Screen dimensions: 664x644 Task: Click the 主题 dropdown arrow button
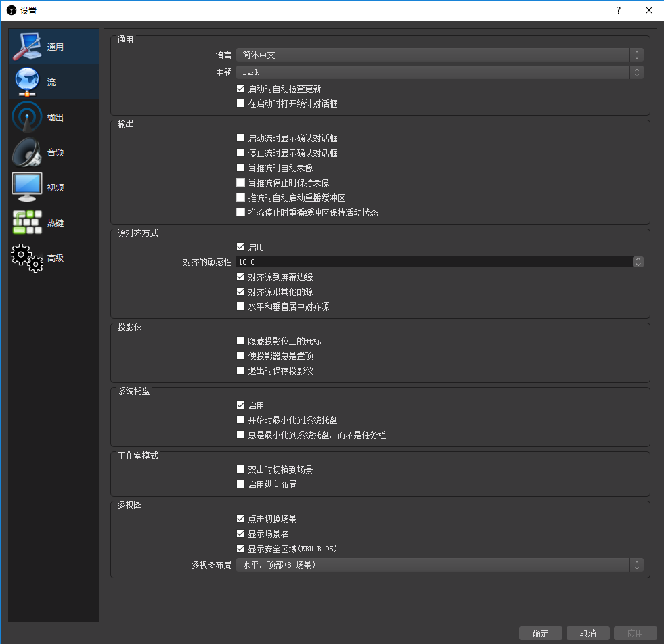point(636,73)
